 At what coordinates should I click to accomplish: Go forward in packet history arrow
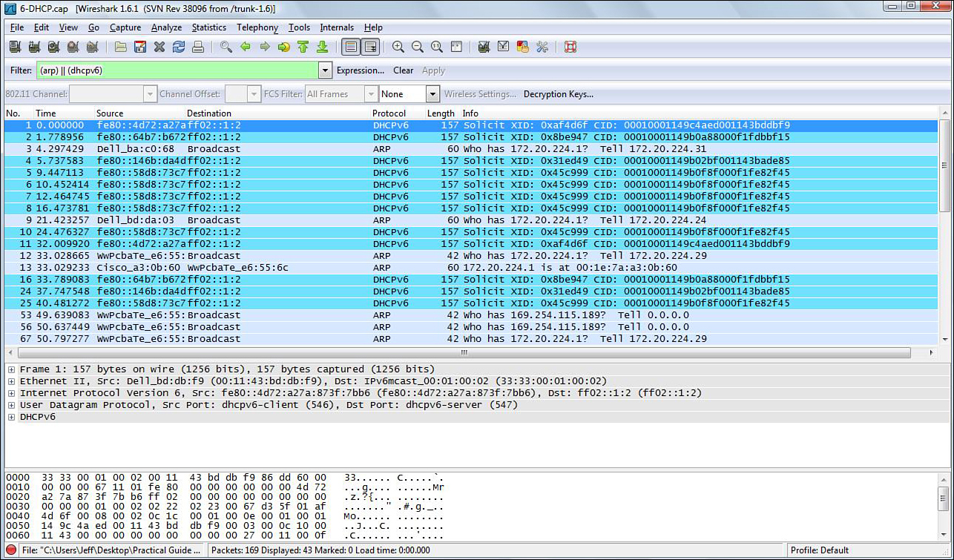coord(265,47)
